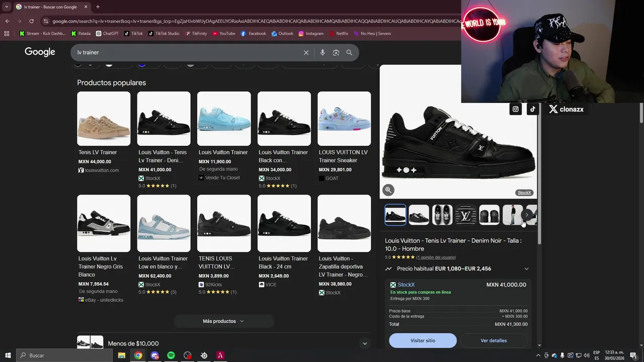Open the Instagram bookmark

[311, 34]
